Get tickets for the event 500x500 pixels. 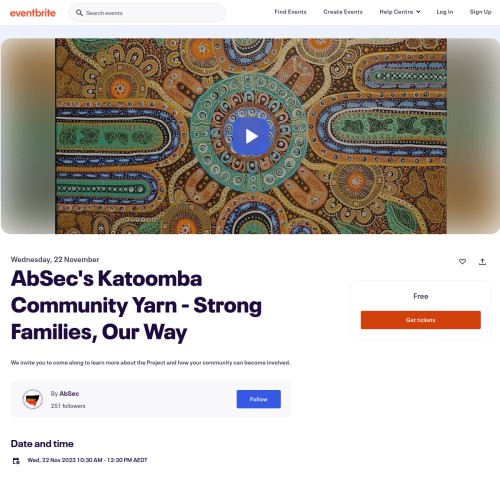click(x=421, y=320)
